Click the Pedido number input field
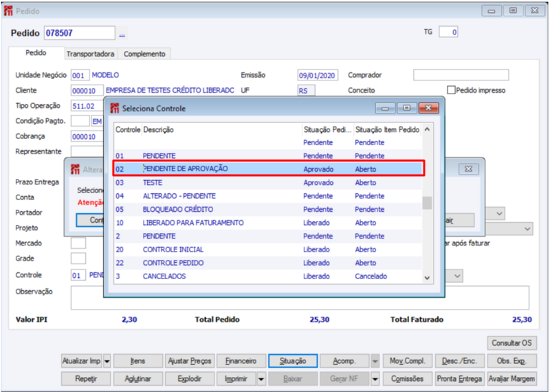 pos(79,33)
